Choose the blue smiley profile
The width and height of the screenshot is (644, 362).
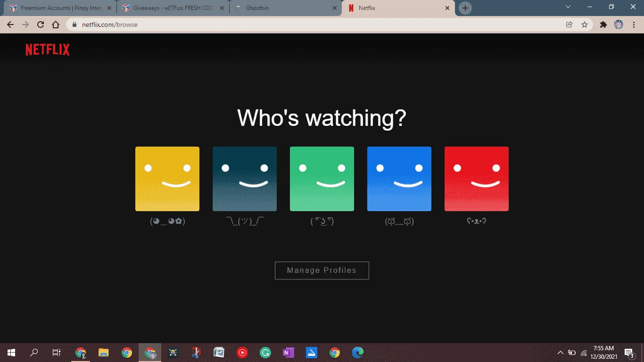399,179
